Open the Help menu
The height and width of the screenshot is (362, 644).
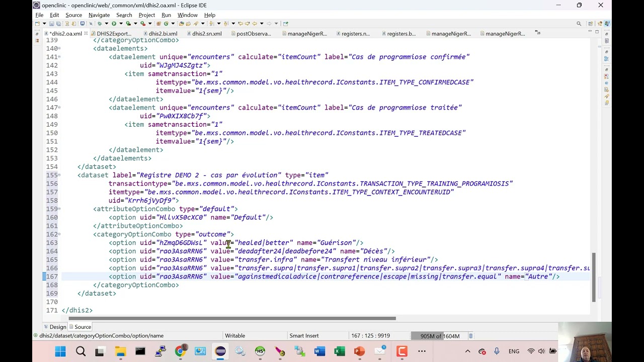pyautogui.click(x=210, y=15)
